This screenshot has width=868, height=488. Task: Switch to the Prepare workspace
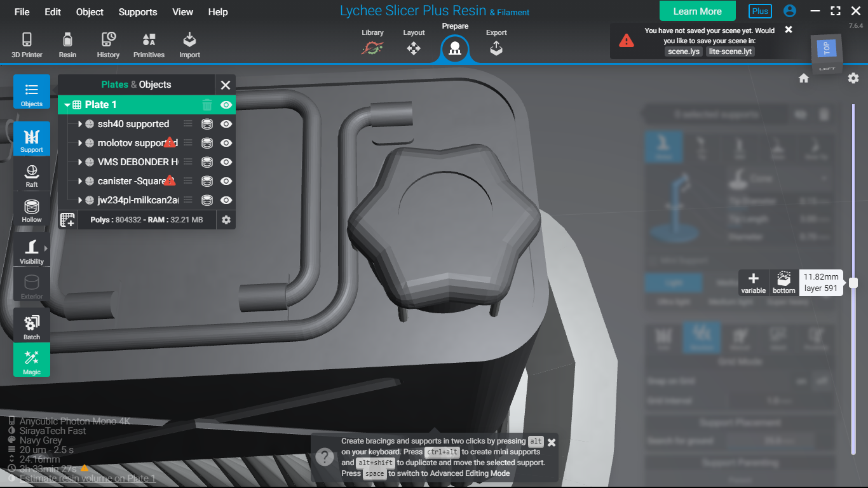tap(455, 42)
